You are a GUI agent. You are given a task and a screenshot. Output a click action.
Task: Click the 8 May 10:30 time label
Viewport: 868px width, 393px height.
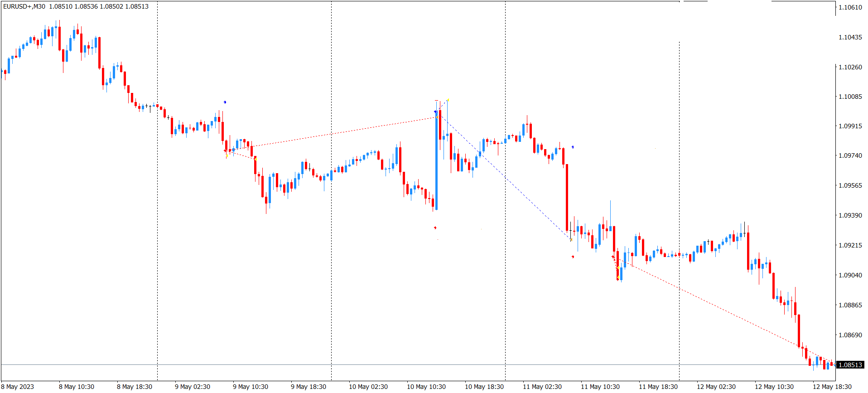coord(77,387)
